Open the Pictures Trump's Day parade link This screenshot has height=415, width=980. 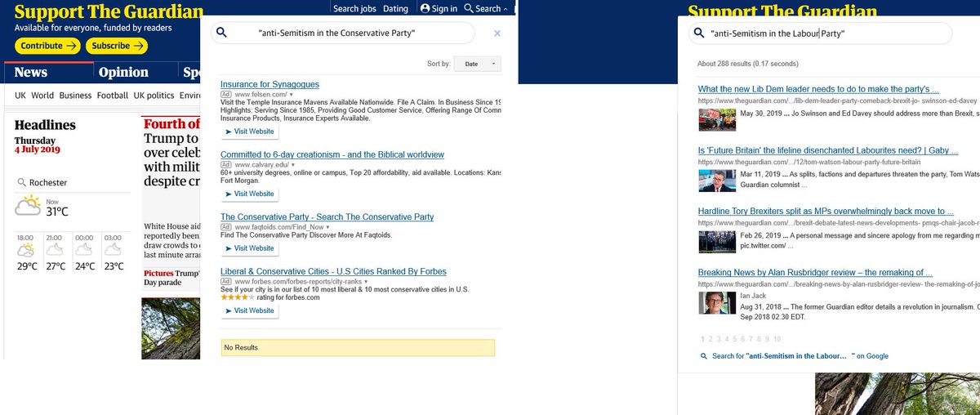[171, 278]
